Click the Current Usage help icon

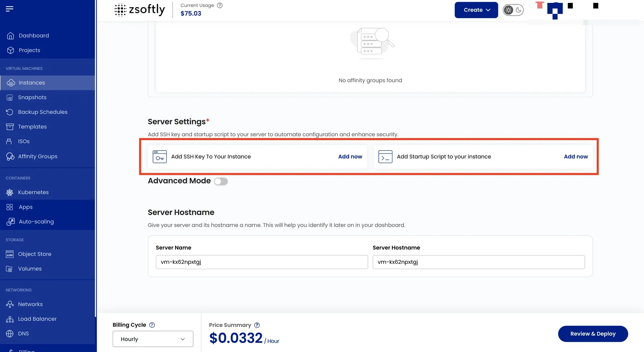(220, 5)
